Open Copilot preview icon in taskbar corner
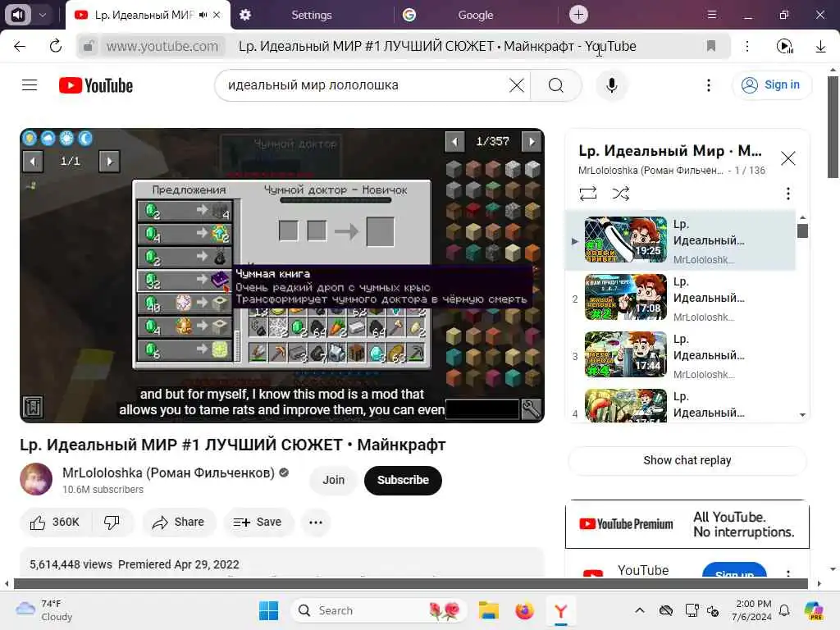Screen dimensions: 840x630 pos(814,610)
